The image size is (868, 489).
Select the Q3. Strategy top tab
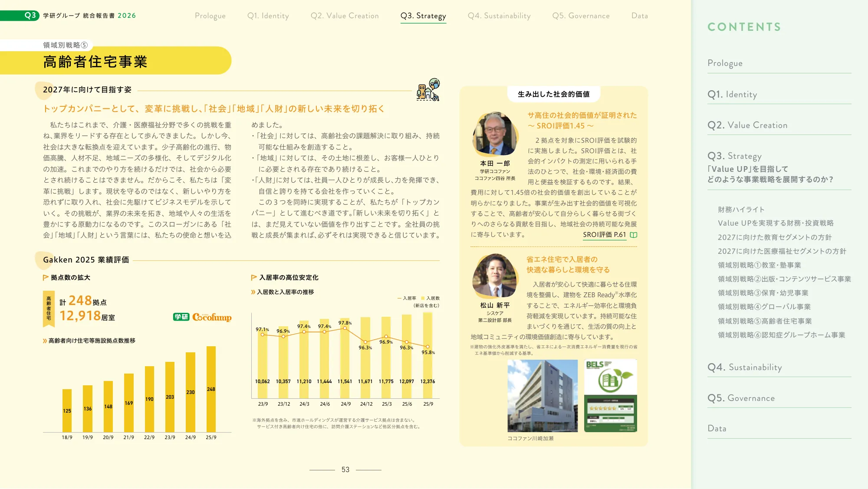(423, 16)
